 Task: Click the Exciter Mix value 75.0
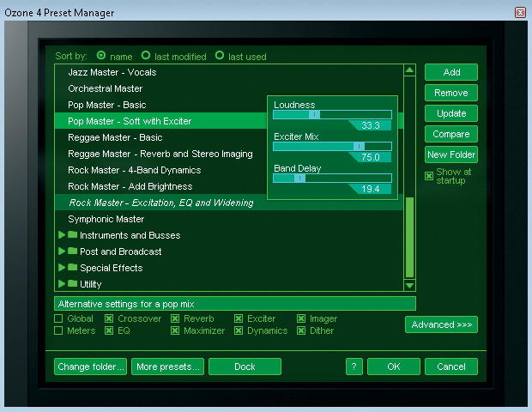(371, 157)
